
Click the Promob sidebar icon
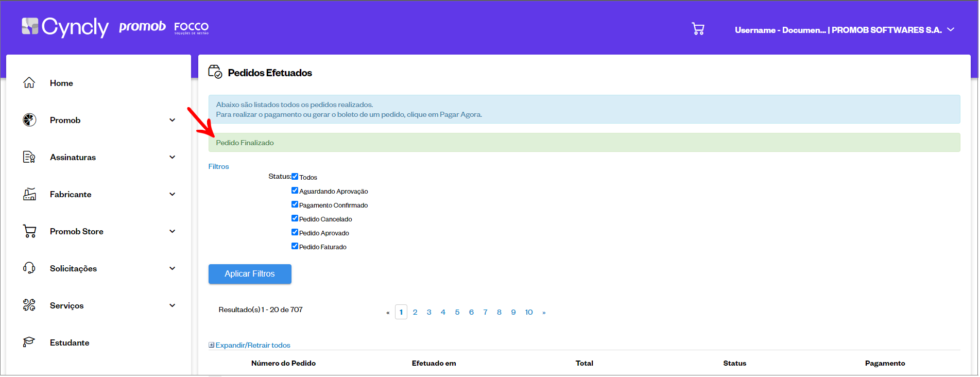[29, 120]
